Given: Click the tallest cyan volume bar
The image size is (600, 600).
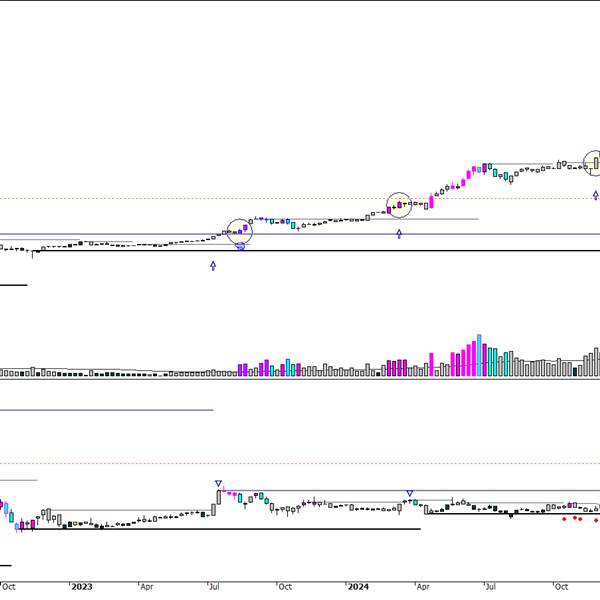Looking at the screenshot, I should point(479,355).
